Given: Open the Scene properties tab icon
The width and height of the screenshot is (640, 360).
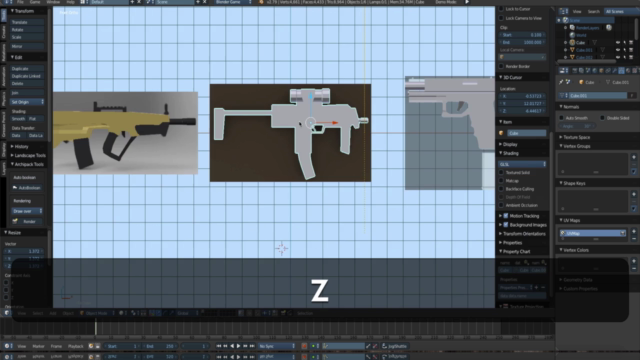Looking at the screenshot, I should point(588,71).
